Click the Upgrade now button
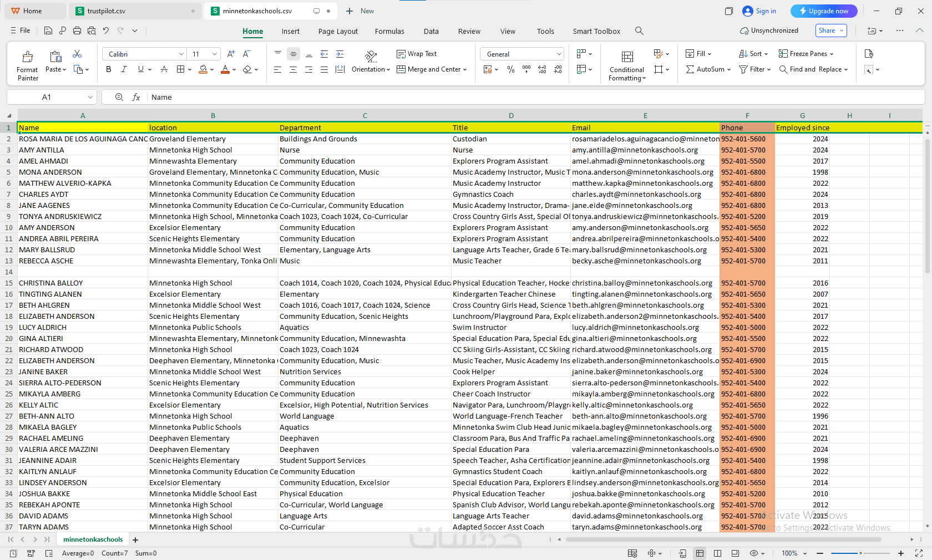 click(824, 11)
